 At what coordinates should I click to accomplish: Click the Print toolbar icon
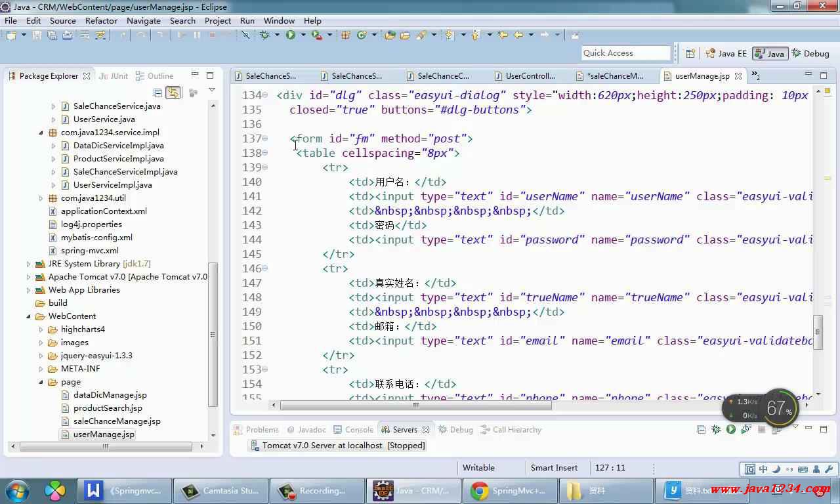[68, 35]
